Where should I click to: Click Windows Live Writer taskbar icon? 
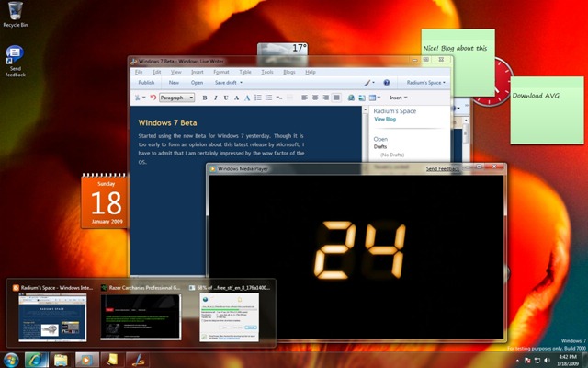click(x=137, y=360)
